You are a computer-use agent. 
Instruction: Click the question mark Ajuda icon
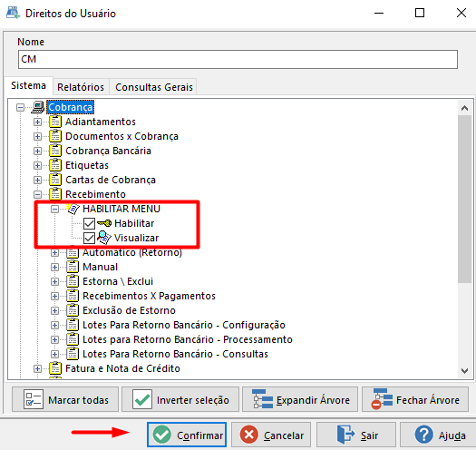pyautogui.click(x=423, y=435)
